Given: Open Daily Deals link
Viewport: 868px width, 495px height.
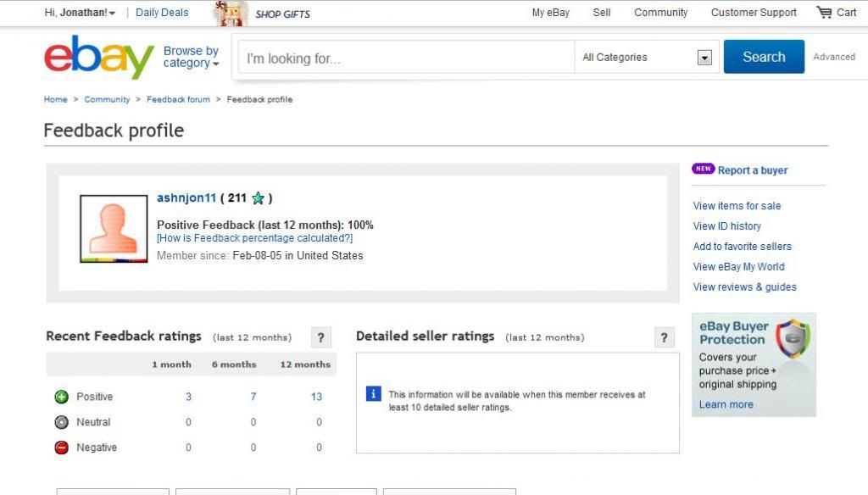Looking at the screenshot, I should click(162, 12).
